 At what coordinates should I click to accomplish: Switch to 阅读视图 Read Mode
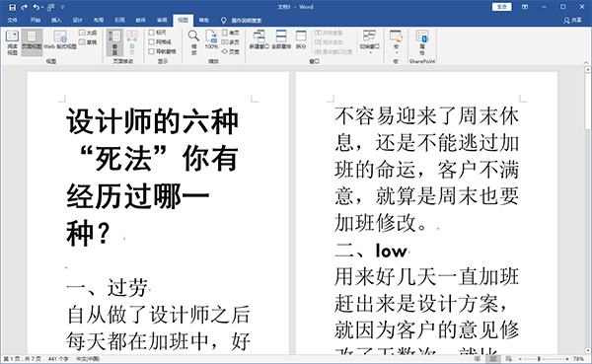click(12, 41)
